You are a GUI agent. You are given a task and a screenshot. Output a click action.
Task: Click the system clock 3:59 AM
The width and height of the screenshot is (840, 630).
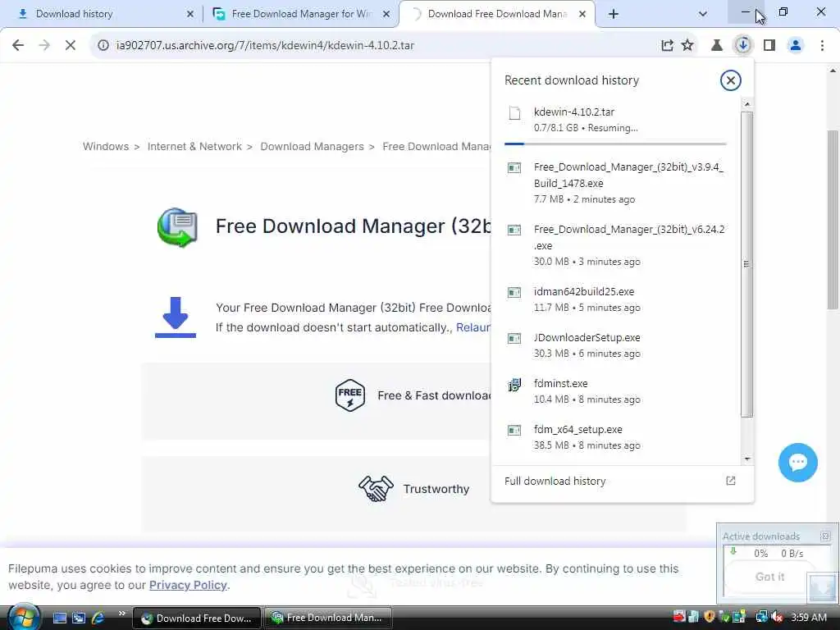(809, 618)
